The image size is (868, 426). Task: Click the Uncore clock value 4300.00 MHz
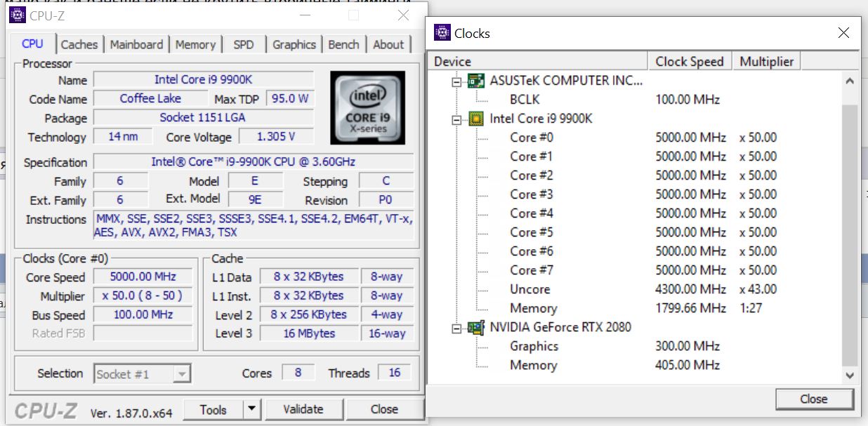(x=690, y=289)
